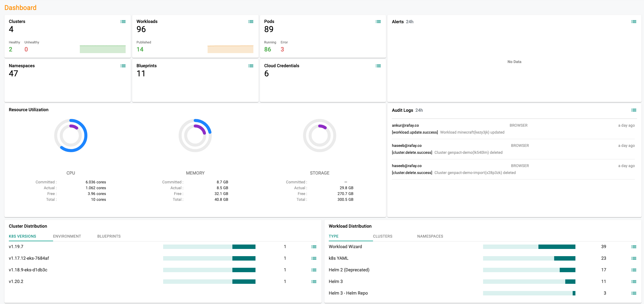The image size is (644, 304).
Task: Click the Dashboard page title
Action: pyautogui.click(x=20, y=7)
